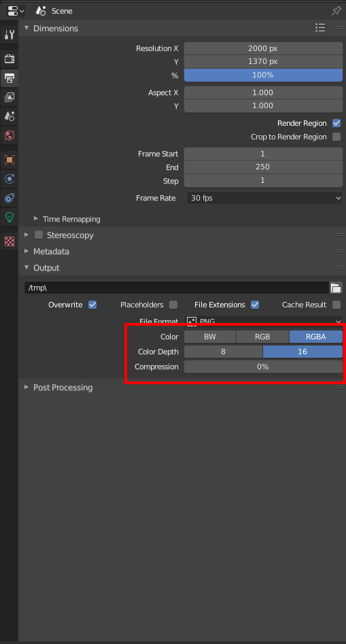Open the Output properties tab
The width and height of the screenshot is (346, 644).
[10, 78]
